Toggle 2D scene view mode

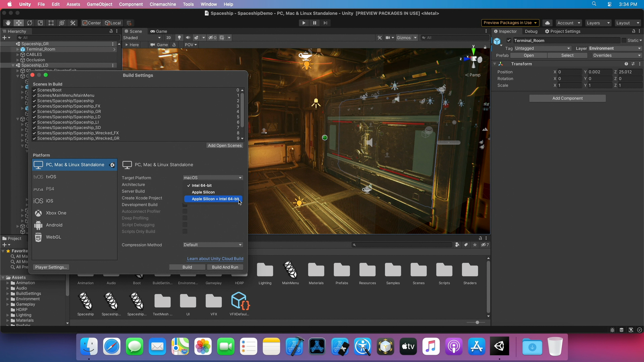point(168,38)
